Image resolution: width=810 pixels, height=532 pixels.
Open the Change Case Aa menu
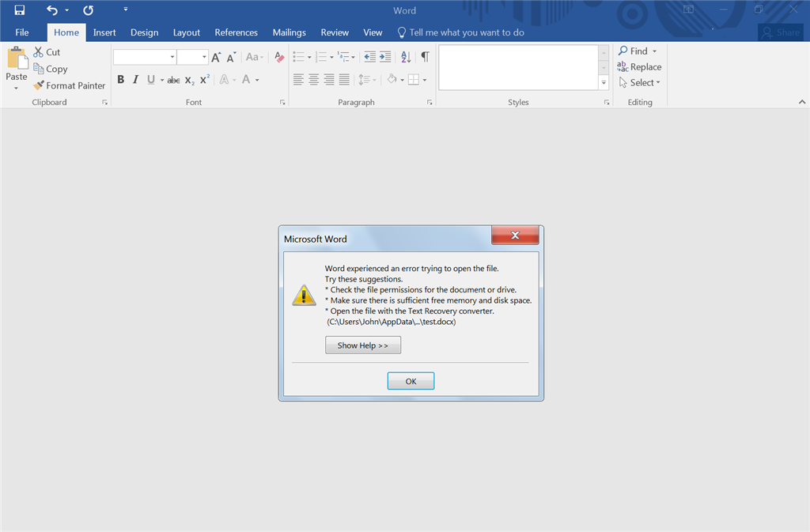tap(255, 57)
